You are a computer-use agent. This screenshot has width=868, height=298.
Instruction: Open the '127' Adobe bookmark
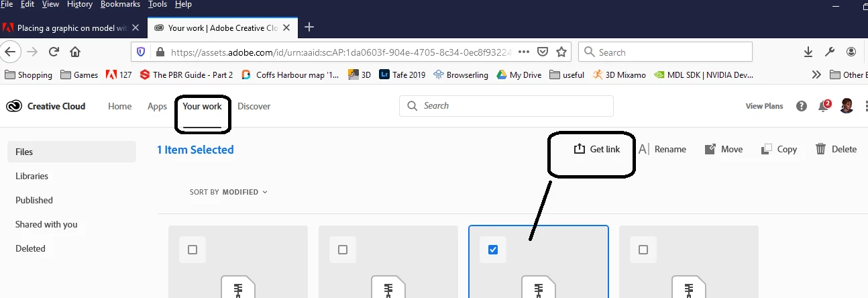(x=119, y=74)
